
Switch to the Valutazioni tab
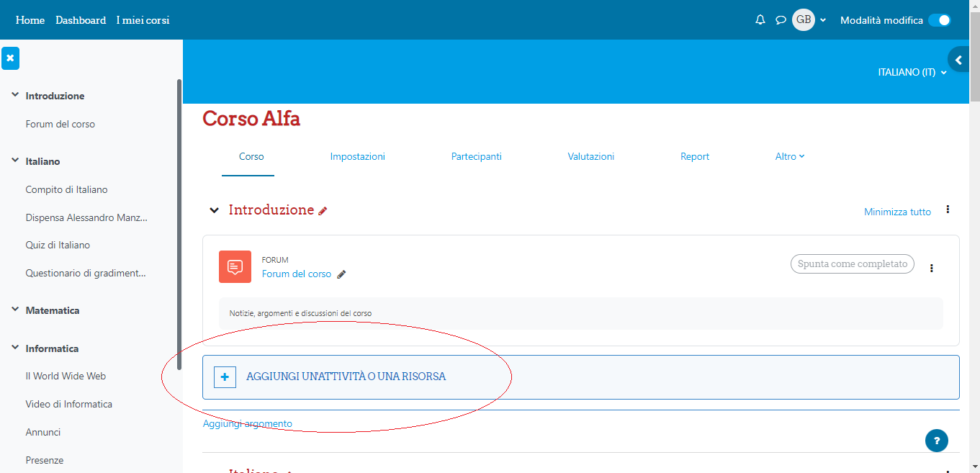(591, 156)
